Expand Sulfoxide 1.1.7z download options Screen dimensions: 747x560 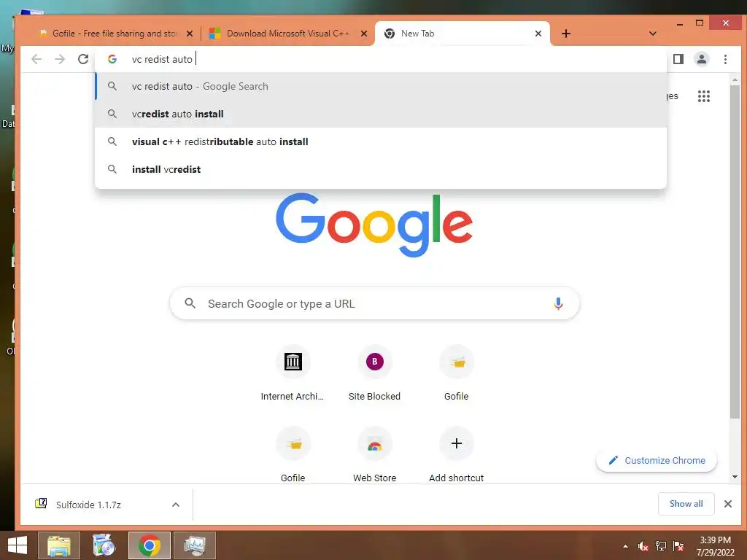click(176, 505)
